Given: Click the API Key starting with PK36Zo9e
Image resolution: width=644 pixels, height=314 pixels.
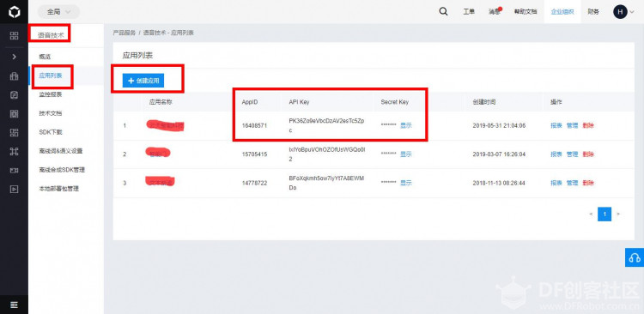Looking at the screenshot, I should [x=326, y=125].
